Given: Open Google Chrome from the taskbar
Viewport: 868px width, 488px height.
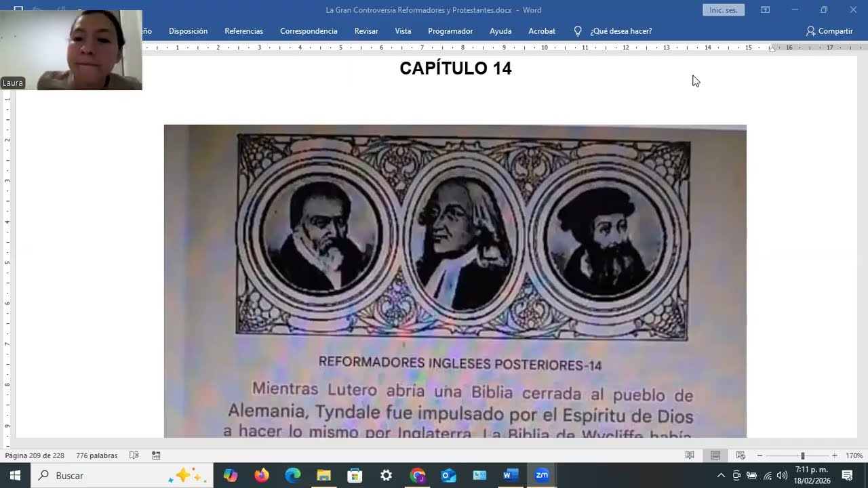Looking at the screenshot, I should coord(417,475).
